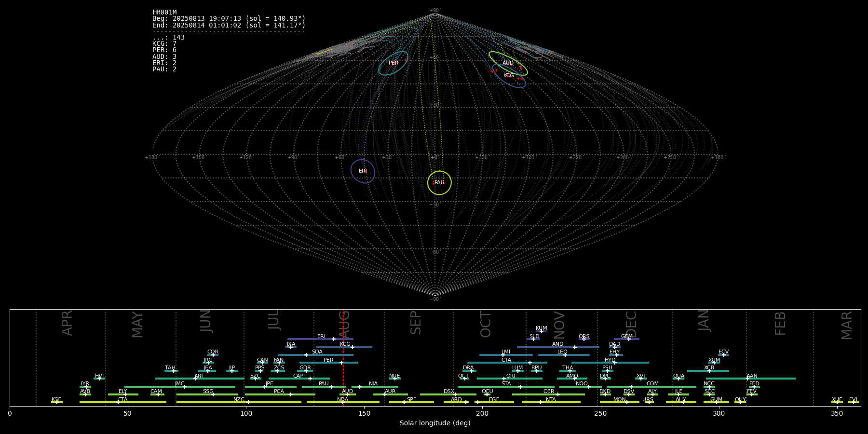Click the 'AUD: 3' count line
868x434 pixels.
point(164,57)
